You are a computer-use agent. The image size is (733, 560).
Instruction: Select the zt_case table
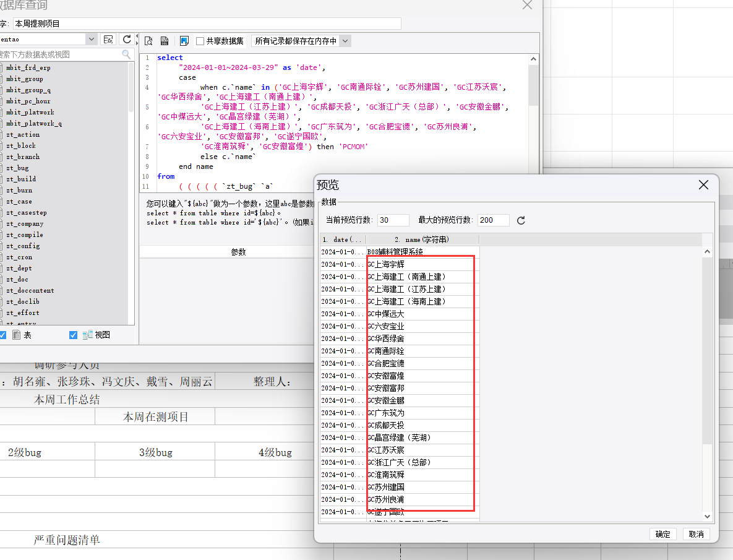point(19,202)
